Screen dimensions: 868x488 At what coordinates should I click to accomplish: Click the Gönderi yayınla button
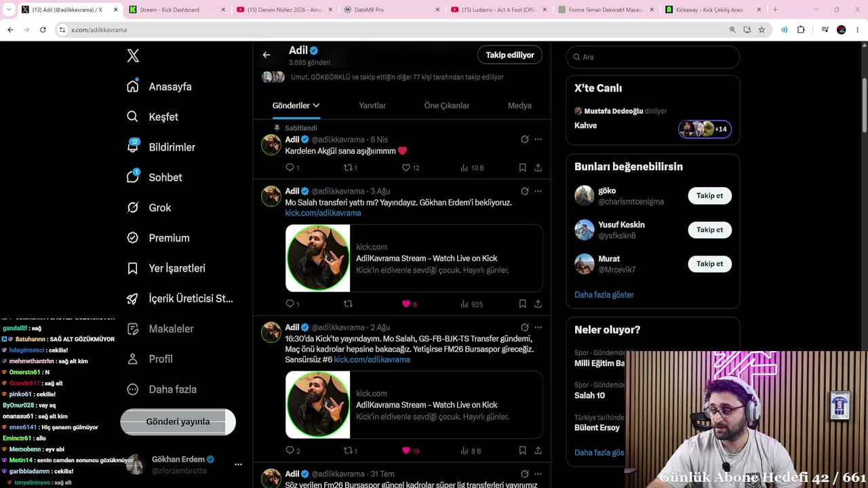[178, 422]
